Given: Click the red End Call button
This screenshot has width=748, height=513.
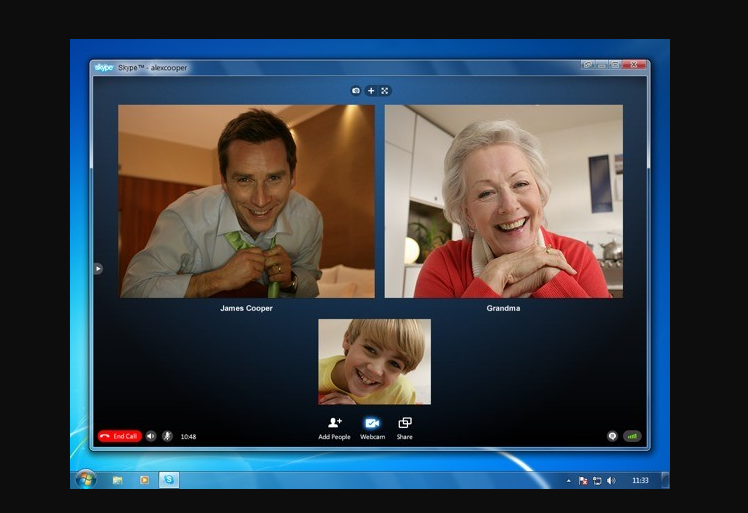Looking at the screenshot, I should coord(120,436).
